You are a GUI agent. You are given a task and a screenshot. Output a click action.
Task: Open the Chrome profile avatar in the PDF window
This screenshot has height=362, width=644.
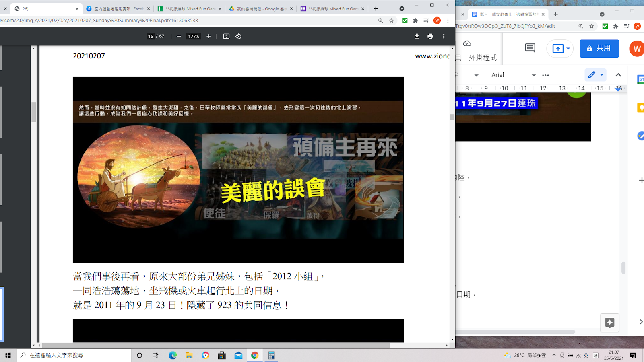tap(437, 21)
